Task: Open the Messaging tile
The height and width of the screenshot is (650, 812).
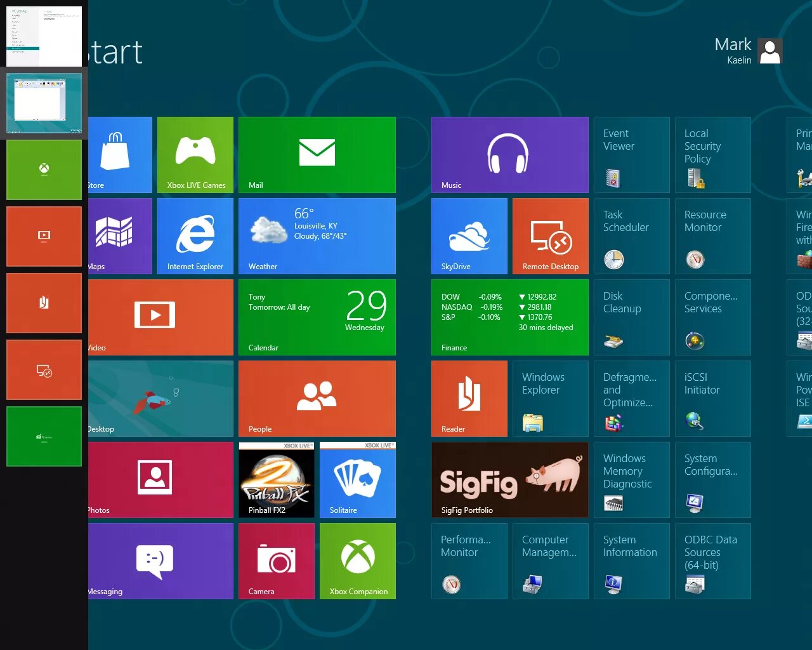Action: click(x=160, y=561)
